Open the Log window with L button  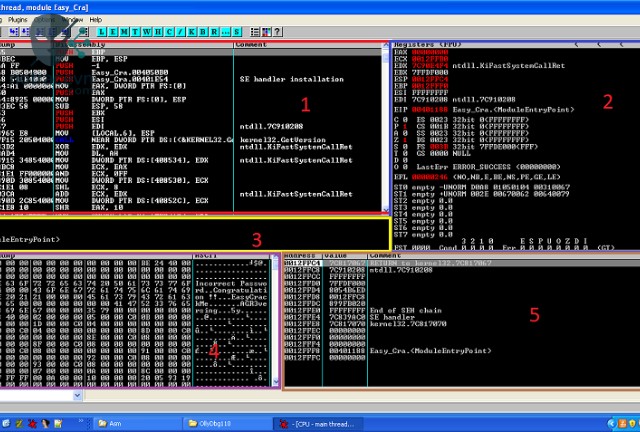(102, 31)
